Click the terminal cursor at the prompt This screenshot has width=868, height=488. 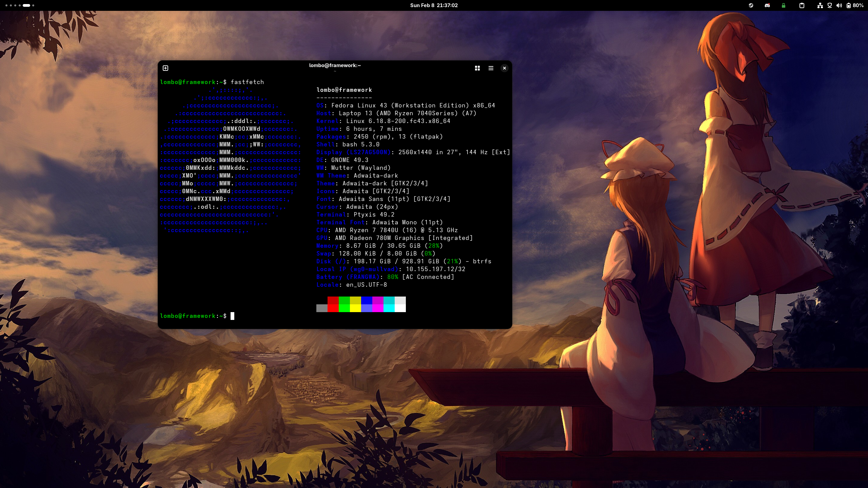[x=232, y=316]
